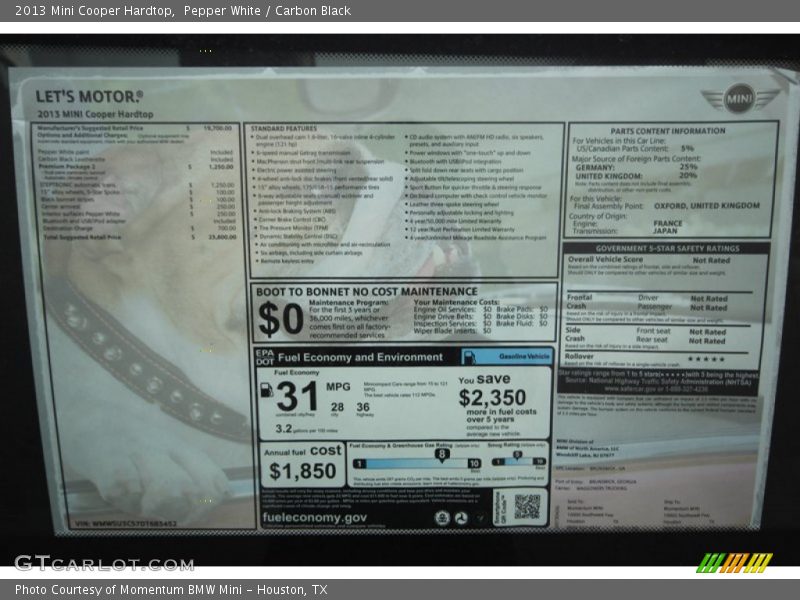The image size is (800, 600).
Task: Click "Fuel Economy and Environment" header
Action: pyautogui.click(x=360, y=357)
